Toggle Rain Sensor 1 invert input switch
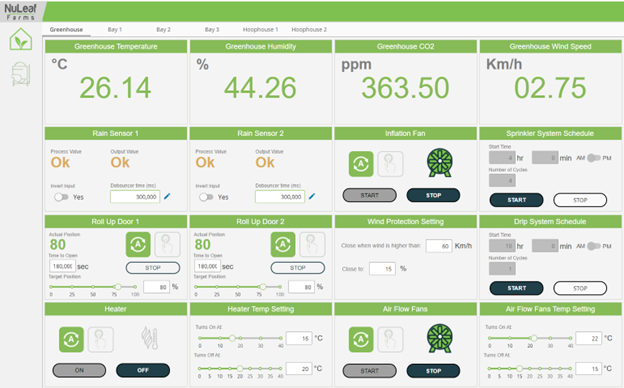624x388 pixels. [x=61, y=197]
